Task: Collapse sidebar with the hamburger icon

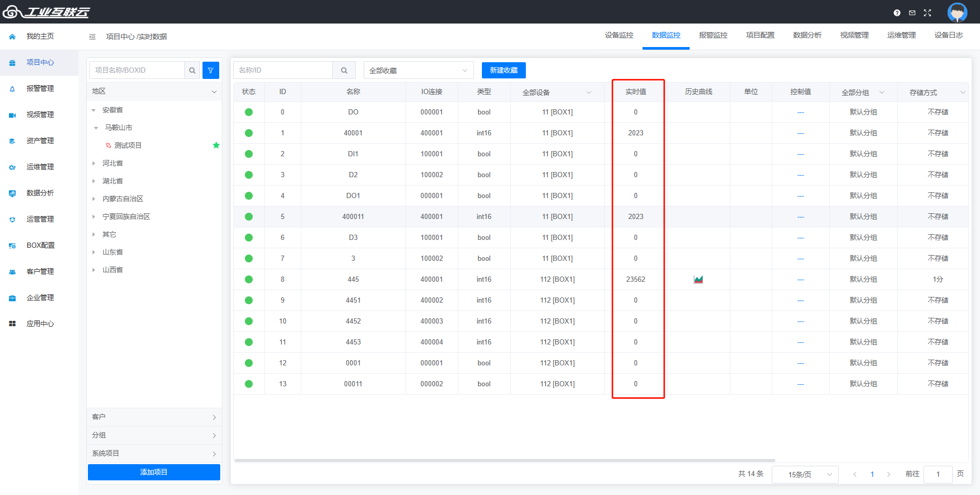Action: pos(92,37)
